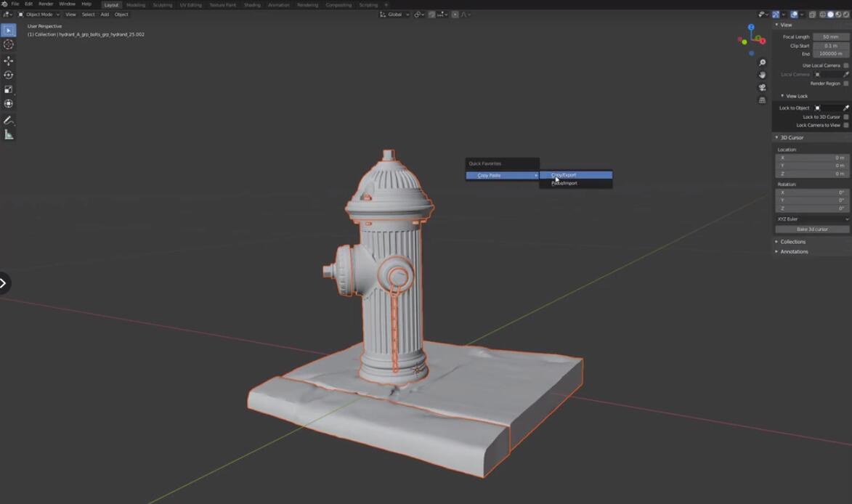852x504 pixels.
Task: Enable Use Local Camera checkbox
Action: (x=846, y=65)
